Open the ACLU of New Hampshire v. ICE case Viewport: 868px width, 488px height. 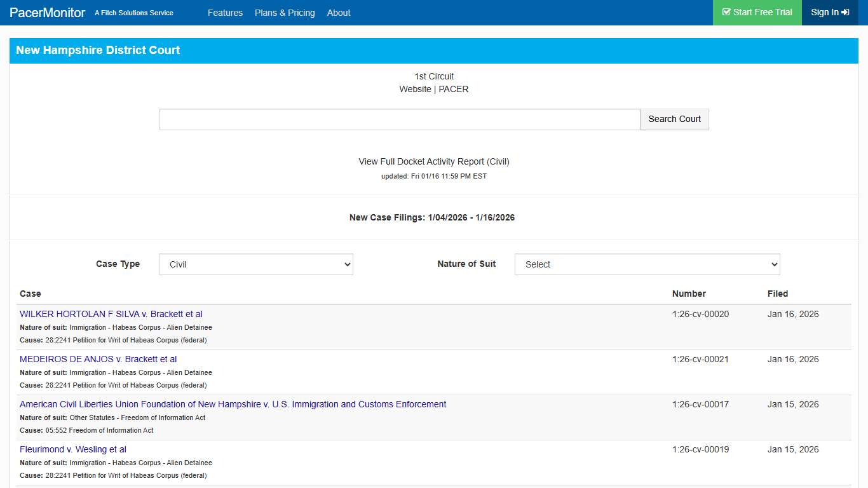(233, 404)
